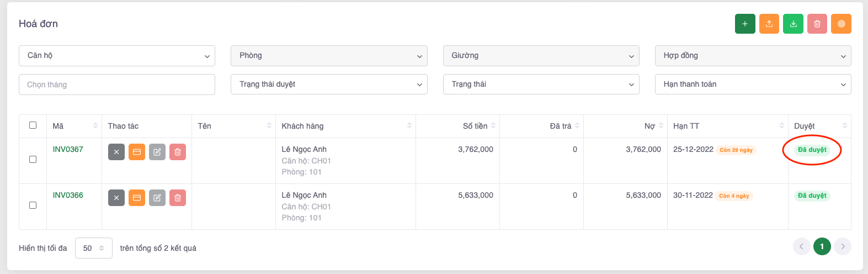Go to page 1 in pagination
Viewport: 868px width, 274px height.
822,246
